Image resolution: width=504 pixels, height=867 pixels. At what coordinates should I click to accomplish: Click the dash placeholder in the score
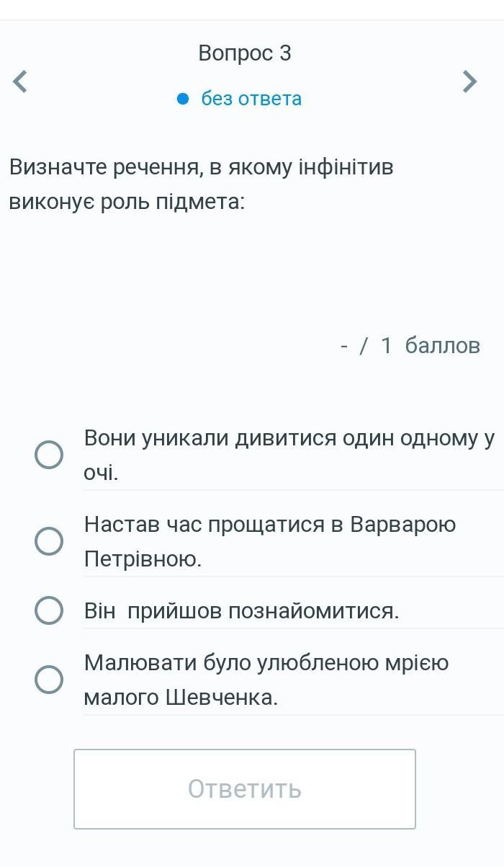pos(344,346)
